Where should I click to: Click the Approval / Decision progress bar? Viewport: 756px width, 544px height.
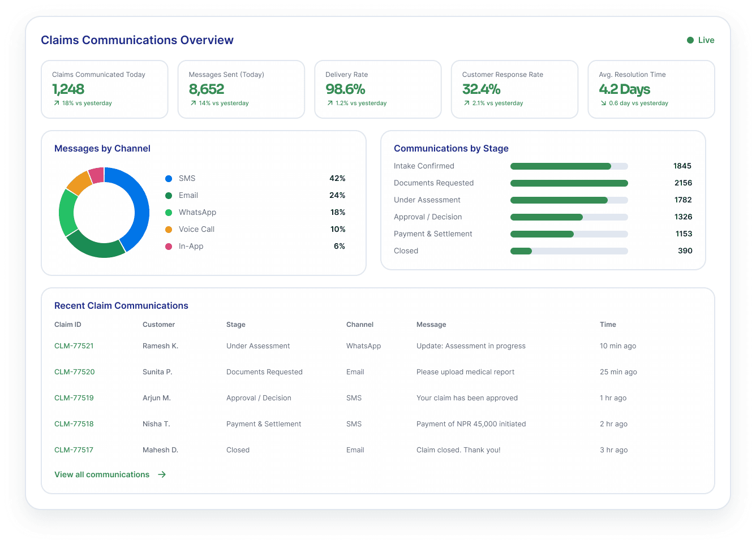(569, 217)
